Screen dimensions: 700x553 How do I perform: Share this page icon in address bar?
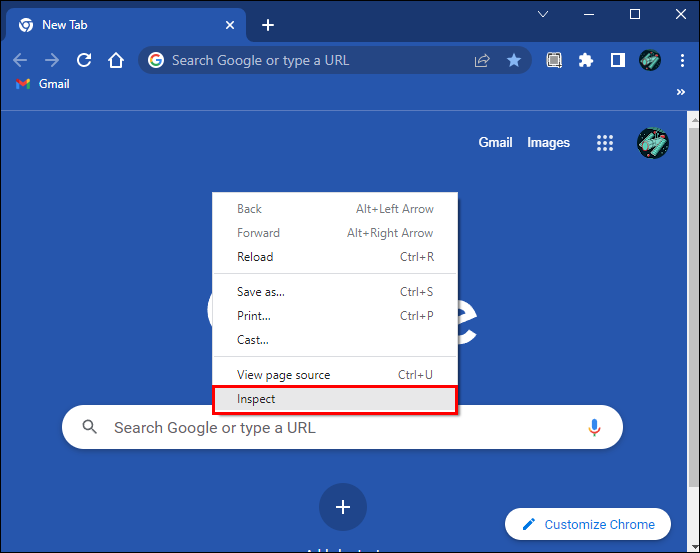pyautogui.click(x=482, y=60)
